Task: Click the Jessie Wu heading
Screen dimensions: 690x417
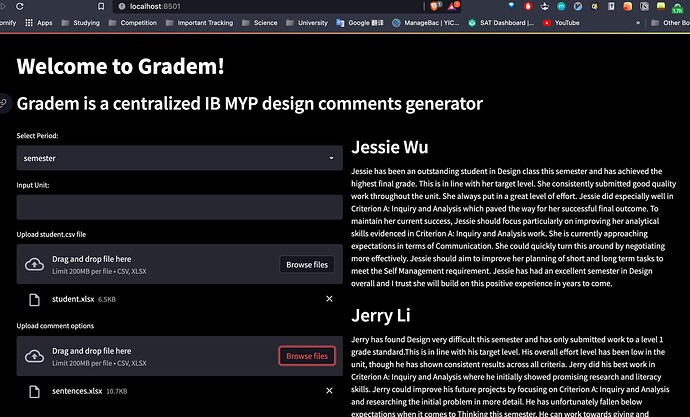Action: pos(389,147)
